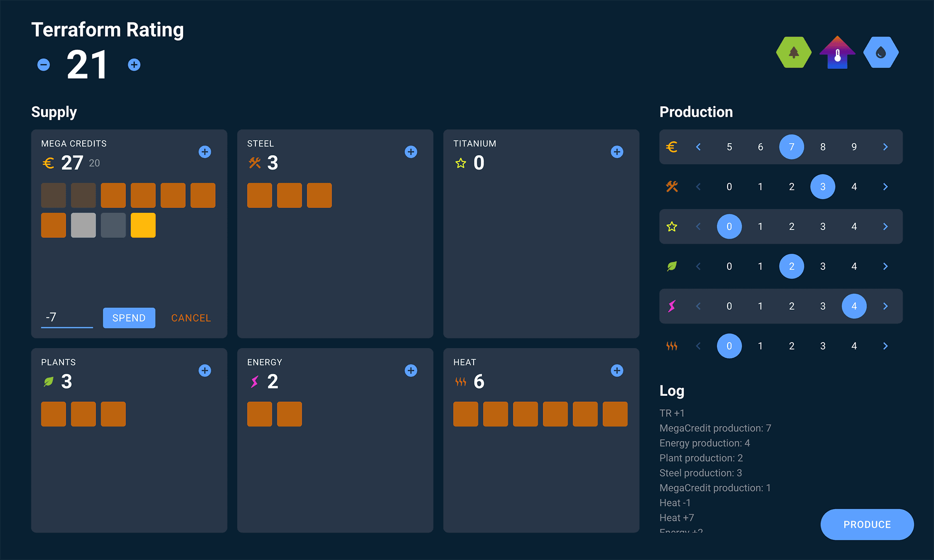The height and width of the screenshot is (560, 934).
Task: Increase the Terraform Rating with the plus icon
Action: (x=134, y=64)
